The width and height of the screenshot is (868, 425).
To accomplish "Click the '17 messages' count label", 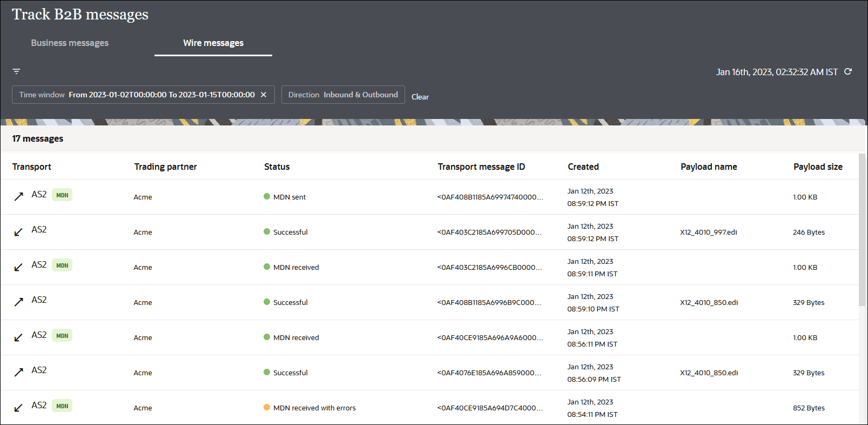I will (38, 138).
